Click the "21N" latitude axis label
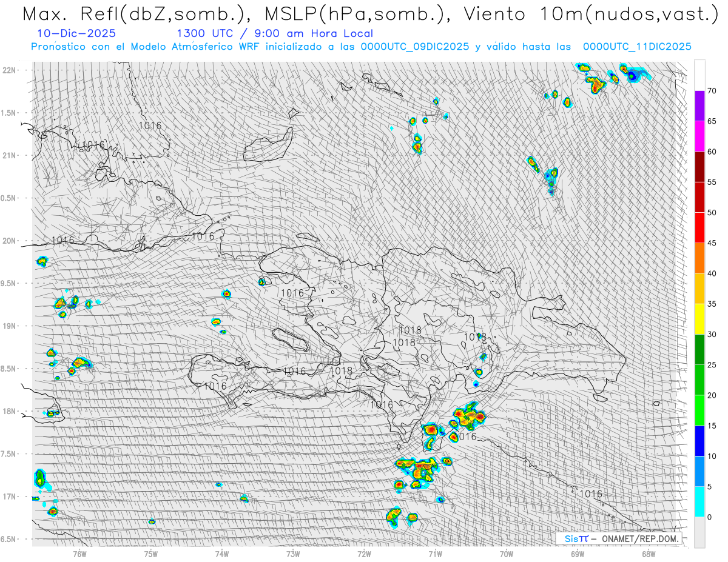Image resolution: width=728 pixels, height=562 pixels. point(10,155)
